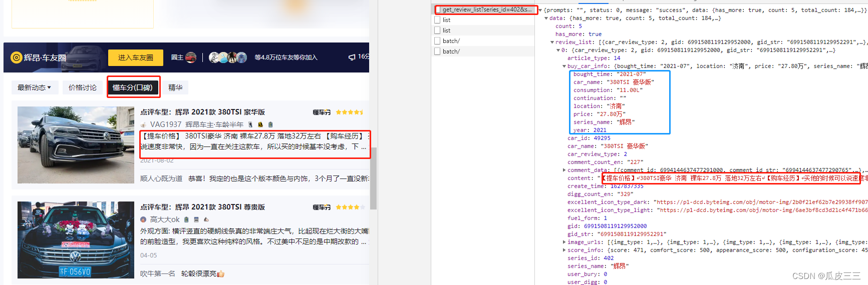Click JSON row excellent_icon_type_dark URL
This screenshot has width=868, height=285.
coord(717,202)
